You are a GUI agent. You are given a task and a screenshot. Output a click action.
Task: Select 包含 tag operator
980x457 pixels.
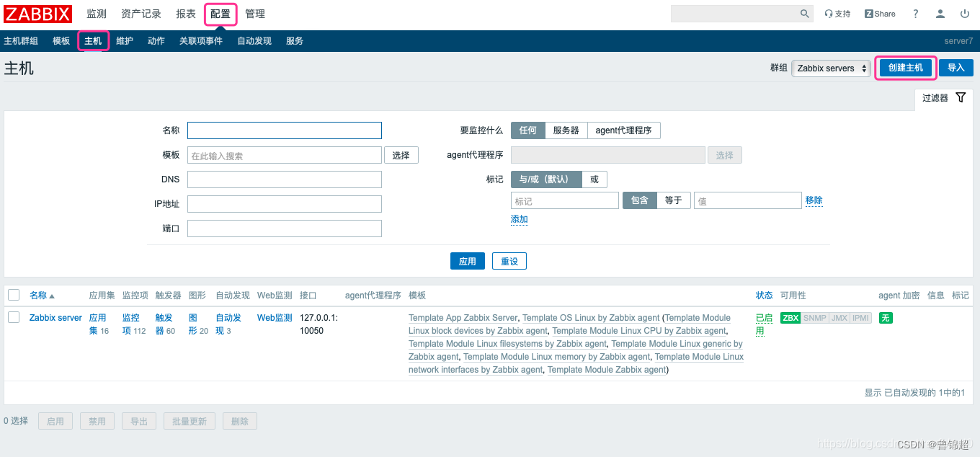pyautogui.click(x=640, y=200)
